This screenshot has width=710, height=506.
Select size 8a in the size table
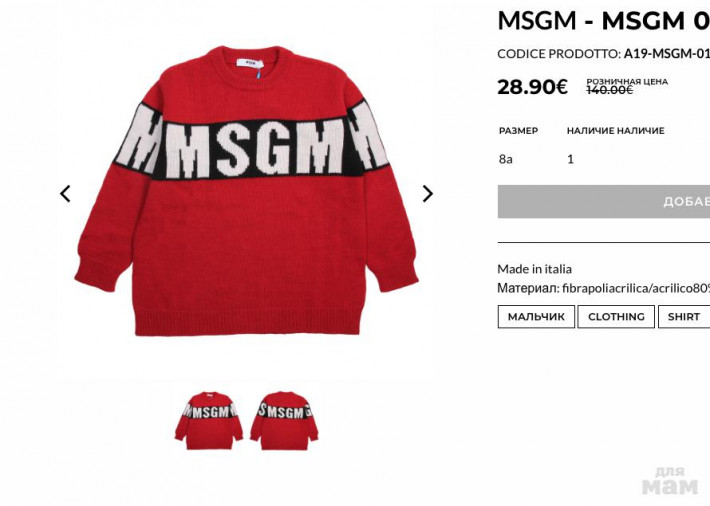(505, 159)
